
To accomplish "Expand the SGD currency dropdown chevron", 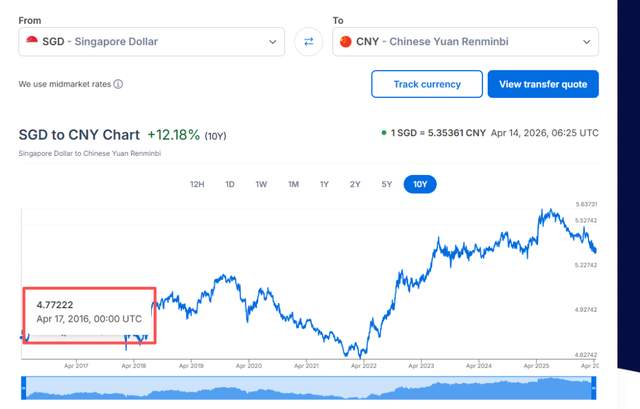I will [273, 41].
